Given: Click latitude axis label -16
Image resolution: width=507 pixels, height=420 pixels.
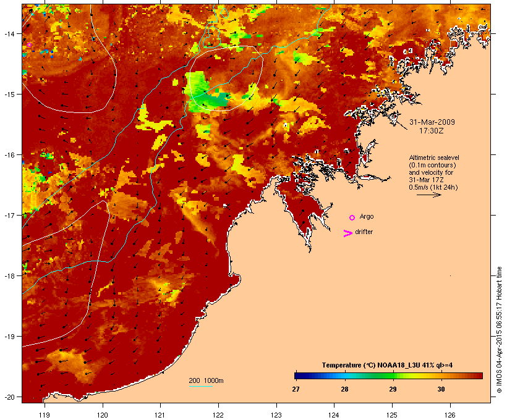Looking at the screenshot, I should pyautogui.click(x=9, y=155).
